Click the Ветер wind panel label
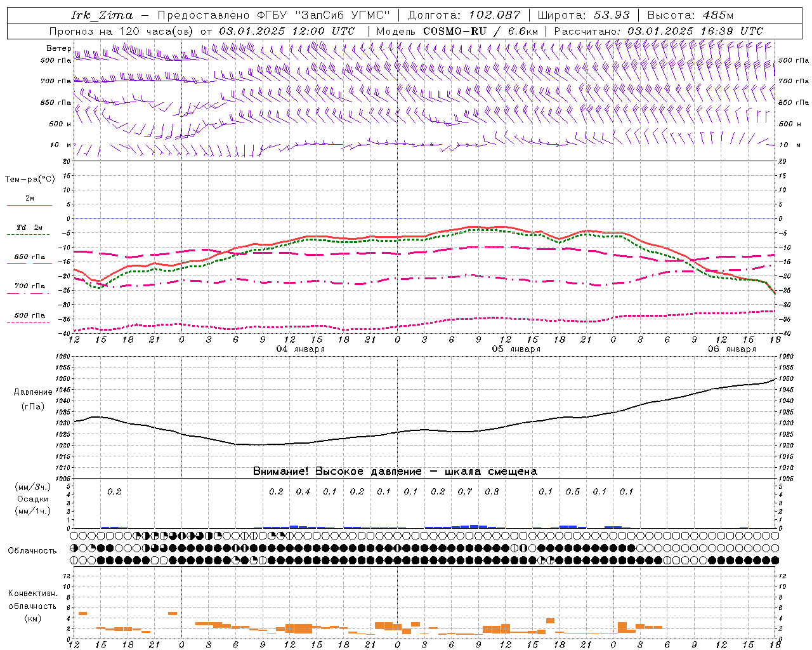 58,48
